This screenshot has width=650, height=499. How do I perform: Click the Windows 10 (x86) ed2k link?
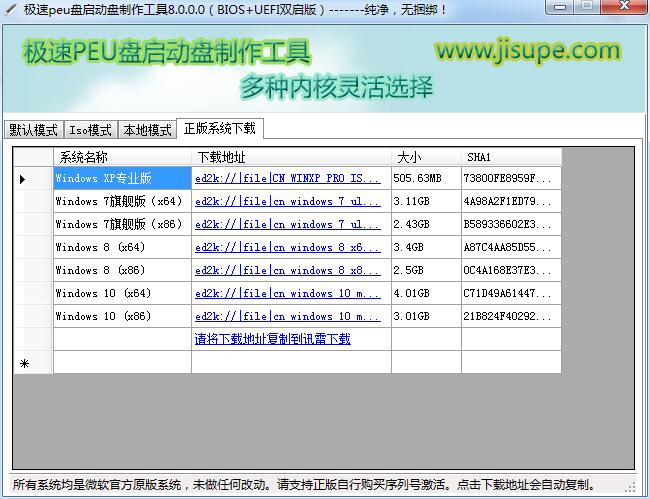pos(288,316)
